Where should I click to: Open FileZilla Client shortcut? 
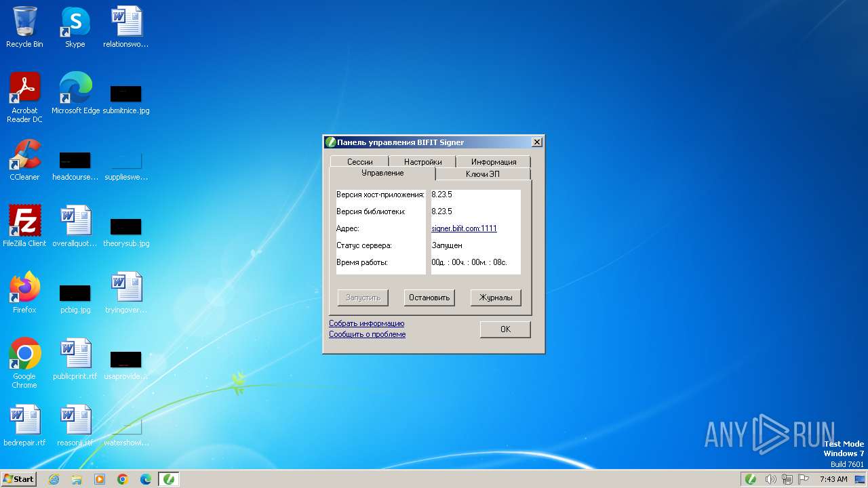tap(24, 226)
